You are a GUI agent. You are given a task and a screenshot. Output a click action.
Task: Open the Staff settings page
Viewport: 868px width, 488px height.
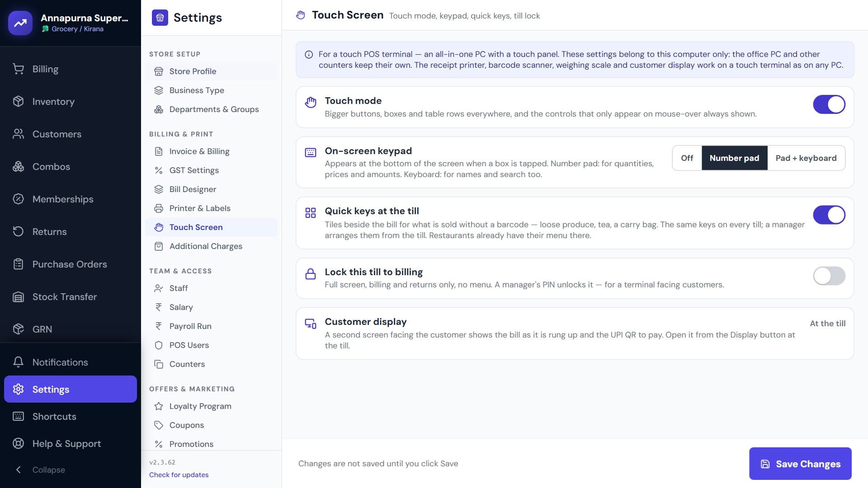(211, 288)
